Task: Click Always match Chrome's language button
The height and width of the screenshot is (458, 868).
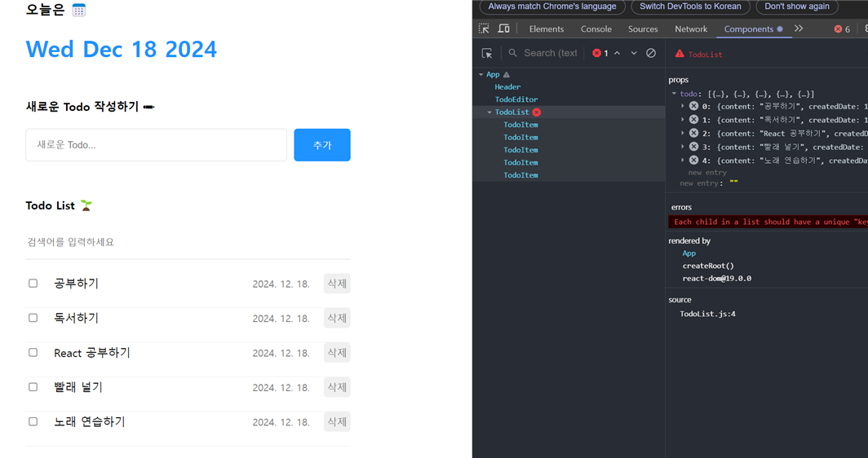Action: (552, 7)
